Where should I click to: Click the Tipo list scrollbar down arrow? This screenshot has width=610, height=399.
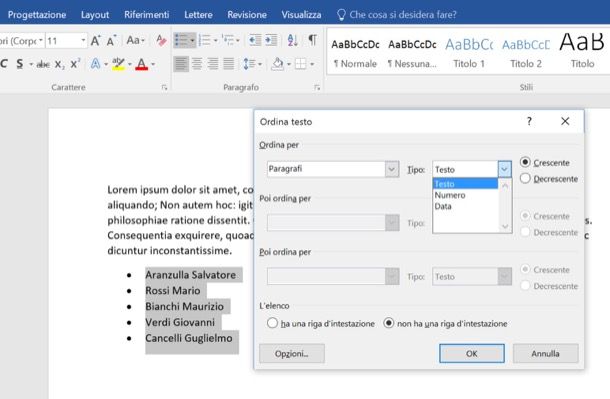(505, 226)
